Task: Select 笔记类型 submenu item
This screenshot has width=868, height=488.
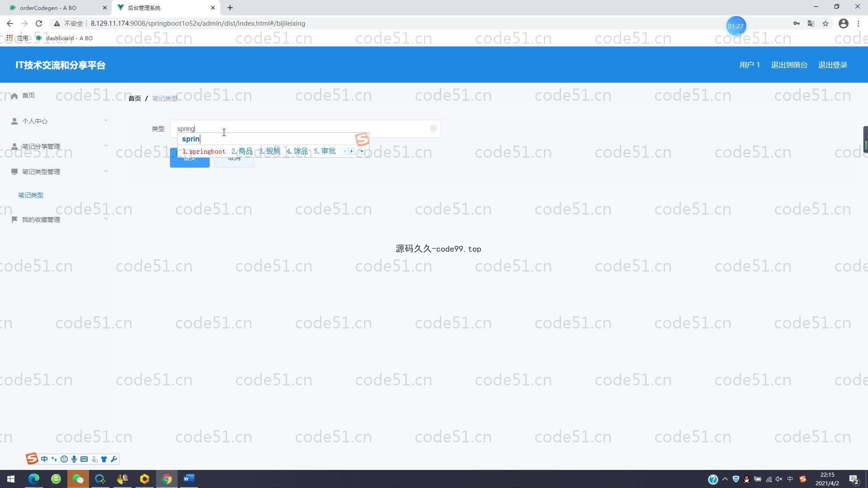Action: click(31, 195)
